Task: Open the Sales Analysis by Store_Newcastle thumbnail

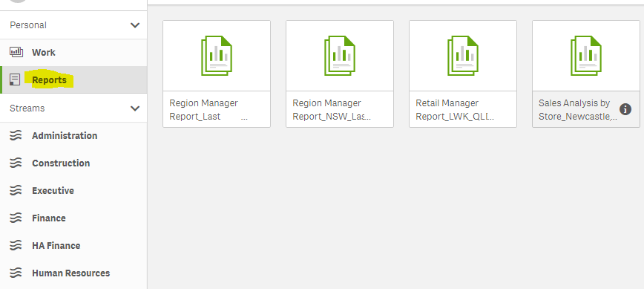Action: point(586,56)
